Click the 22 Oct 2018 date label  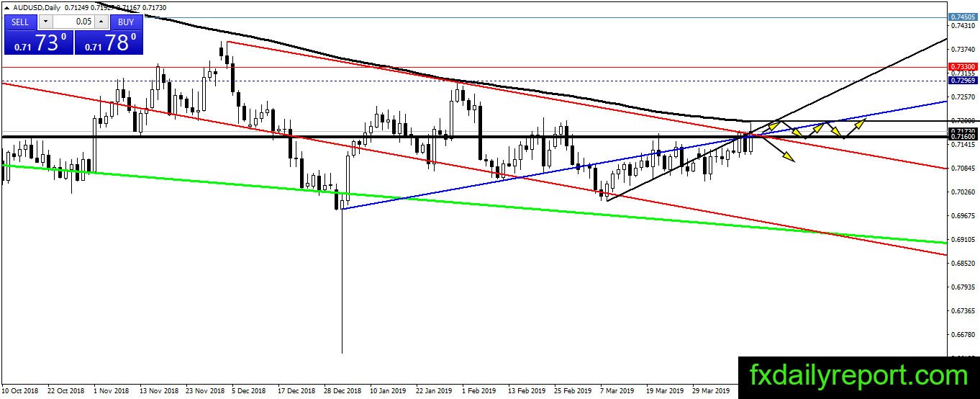[x=66, y=390]
